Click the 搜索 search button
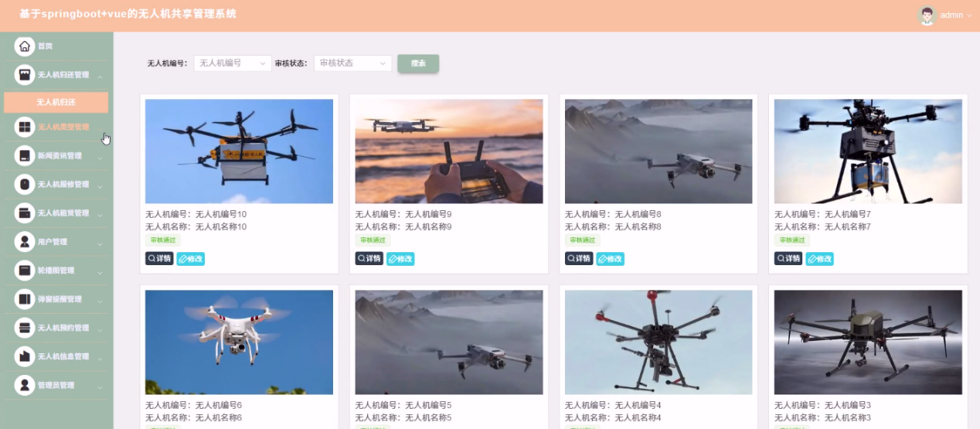The height and width of the screenshot is (429, 980). [x=418, y=63]
